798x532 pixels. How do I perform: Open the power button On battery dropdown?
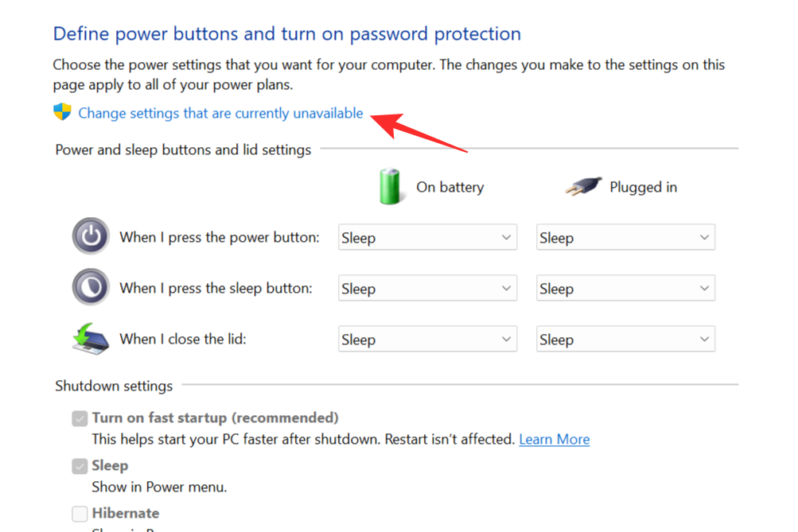pos(427,236)
